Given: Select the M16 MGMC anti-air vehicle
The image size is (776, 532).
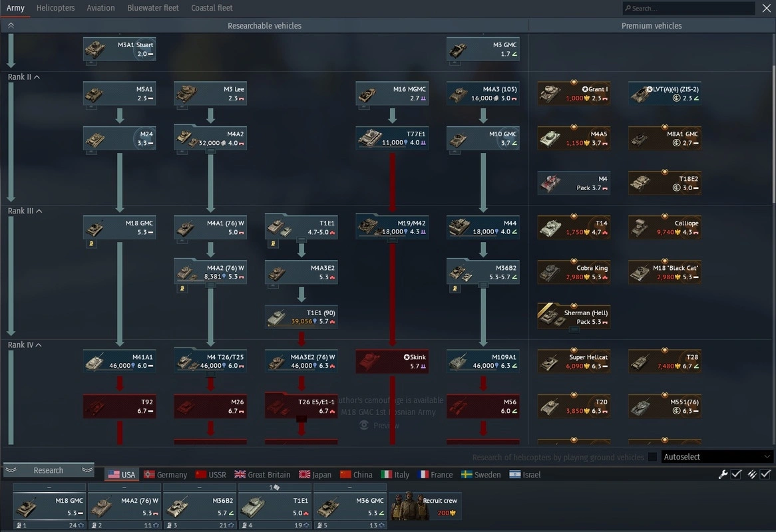Looking at the screenshot, I should (392, 94).
